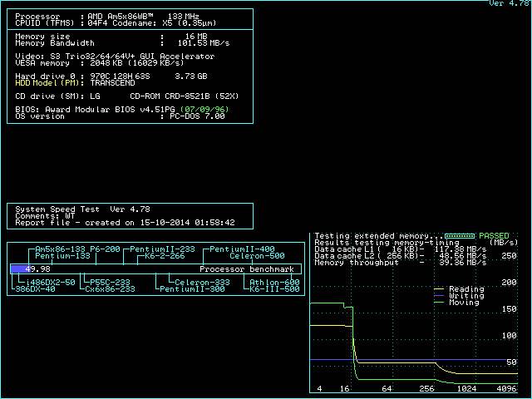The image size is (532, 399).
Task: Click the PentiumII-400 reference marker
Action: 241,249
